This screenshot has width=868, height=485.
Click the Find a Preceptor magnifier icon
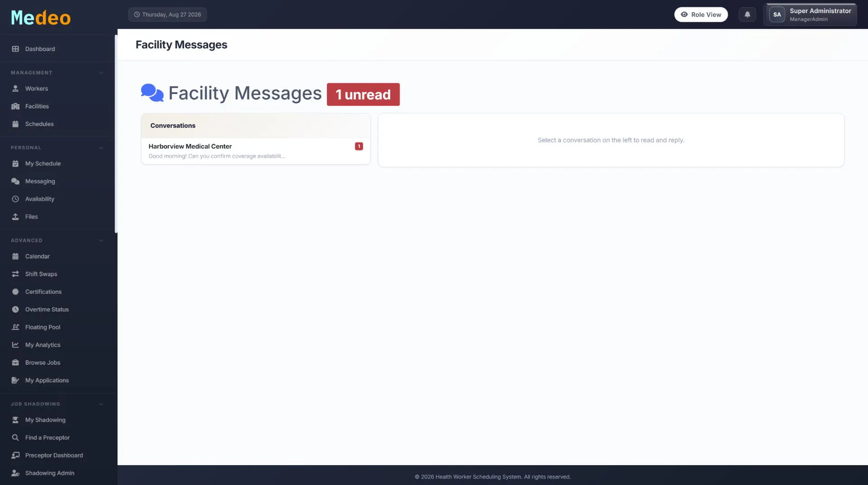point(15,438)
